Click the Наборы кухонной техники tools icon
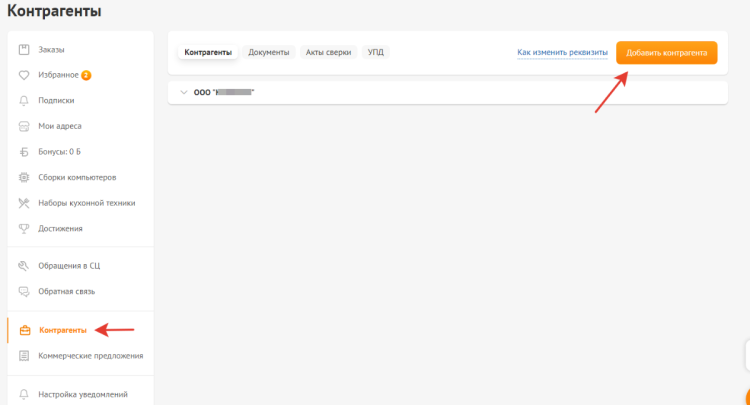The height and width of the screenshot is (405, 750). click(x=24, y=203)
